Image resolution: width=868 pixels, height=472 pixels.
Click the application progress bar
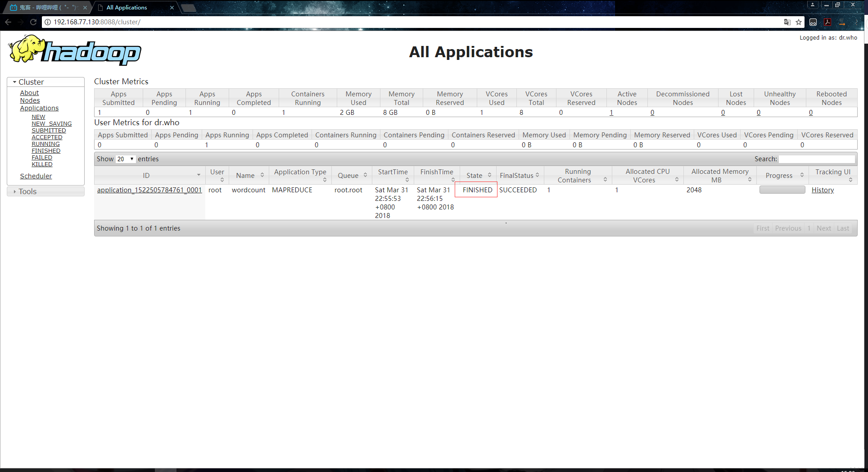(x=782, y=190)
